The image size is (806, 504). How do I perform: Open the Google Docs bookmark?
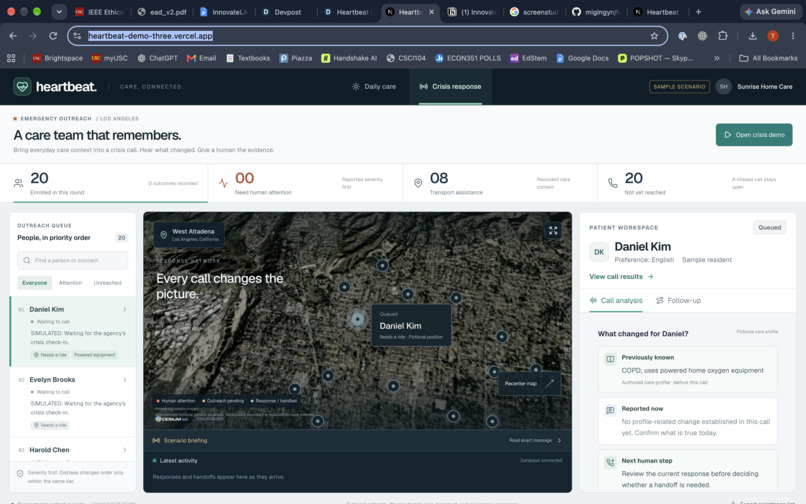point(582,58)
